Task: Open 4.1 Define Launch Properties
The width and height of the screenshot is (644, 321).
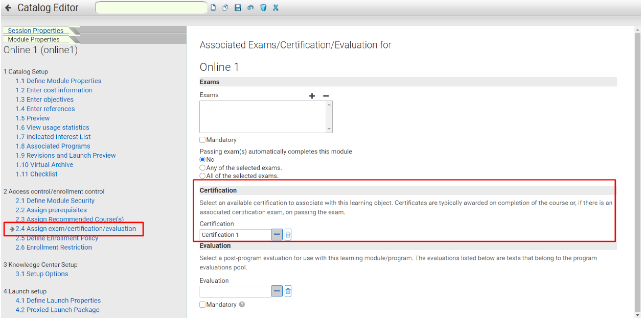Action: [x=58, y=301]
